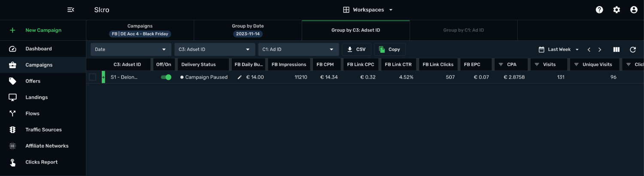
Task: Open the CPA column filter icon
Action: pyautogui.click(x=501, y=65)
